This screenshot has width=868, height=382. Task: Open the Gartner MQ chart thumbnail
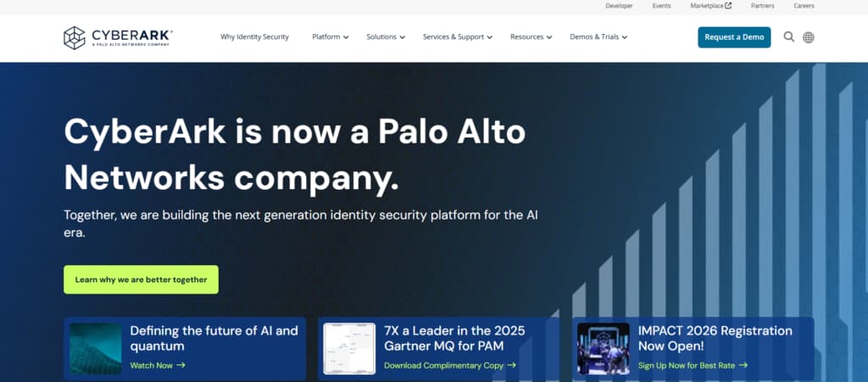point(349,349)
